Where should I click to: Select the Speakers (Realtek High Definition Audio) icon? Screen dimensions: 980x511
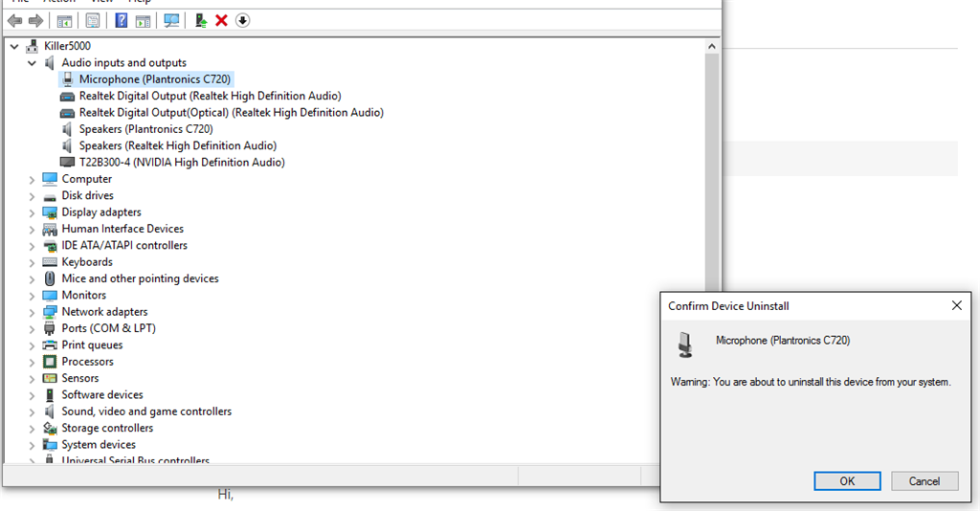point(67,145)
